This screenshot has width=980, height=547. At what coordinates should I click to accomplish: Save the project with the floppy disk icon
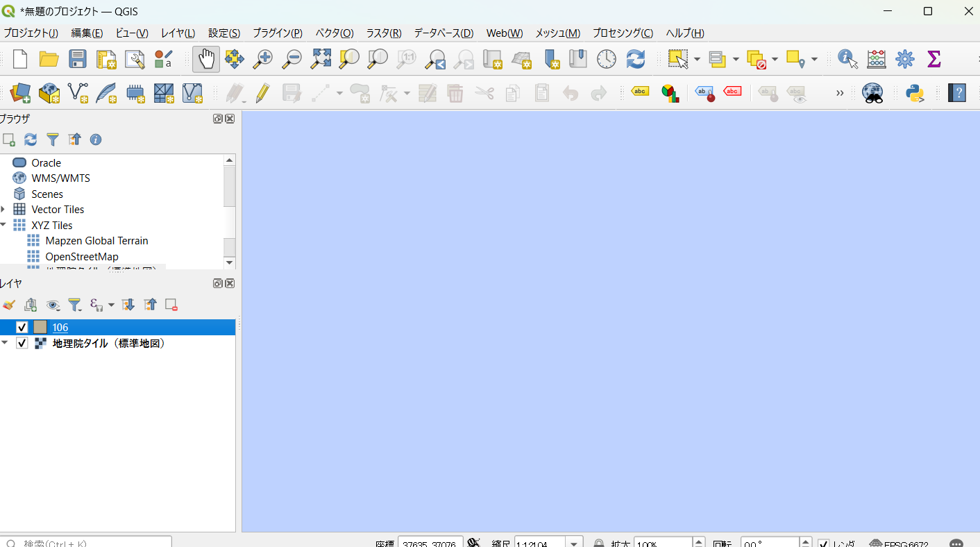77,59
